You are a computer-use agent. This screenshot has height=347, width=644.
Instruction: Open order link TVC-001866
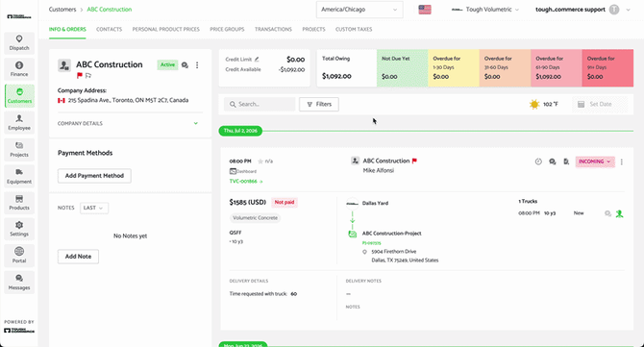click(x=246, y=181)
